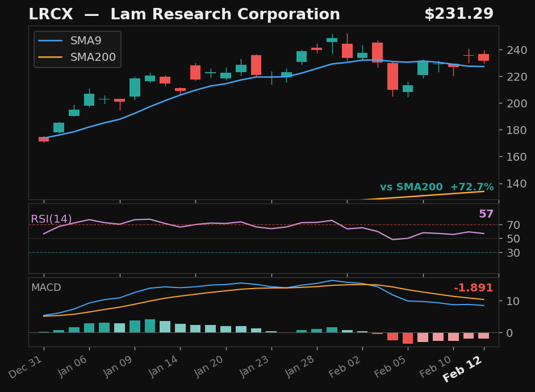
Task: Click the Feb 10 date label
Action: pyautogui.click(x=436, y=367)
